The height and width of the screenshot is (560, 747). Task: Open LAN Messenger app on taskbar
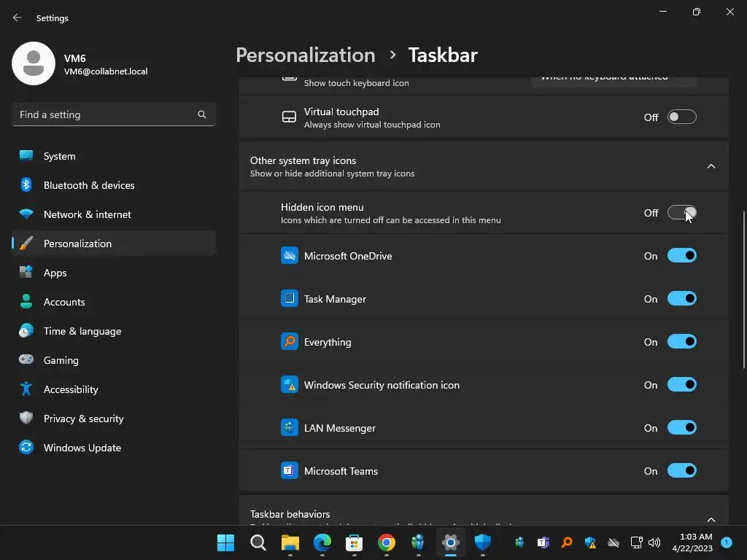click(x=418, y=542)
